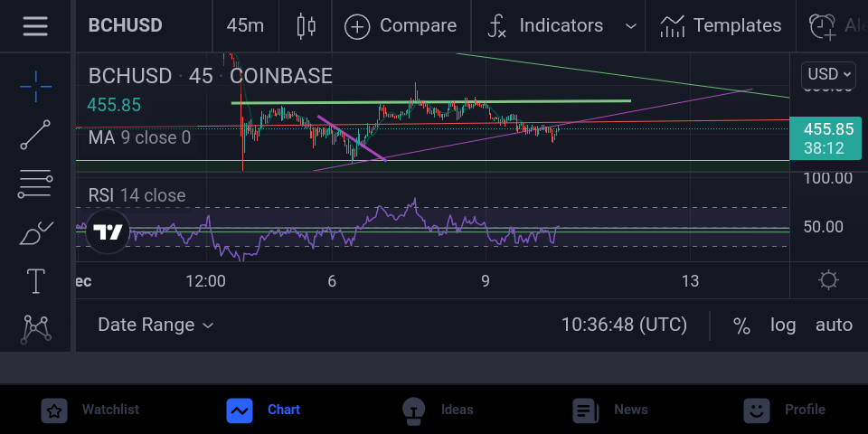Expand the Date Range dropdown

(x=156, y=325)
